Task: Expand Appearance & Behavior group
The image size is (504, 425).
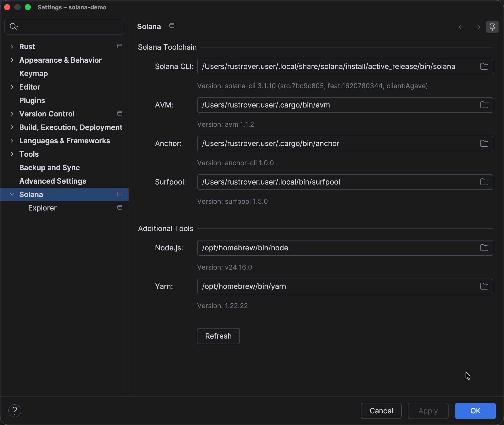Action: [x=12, y=60]
